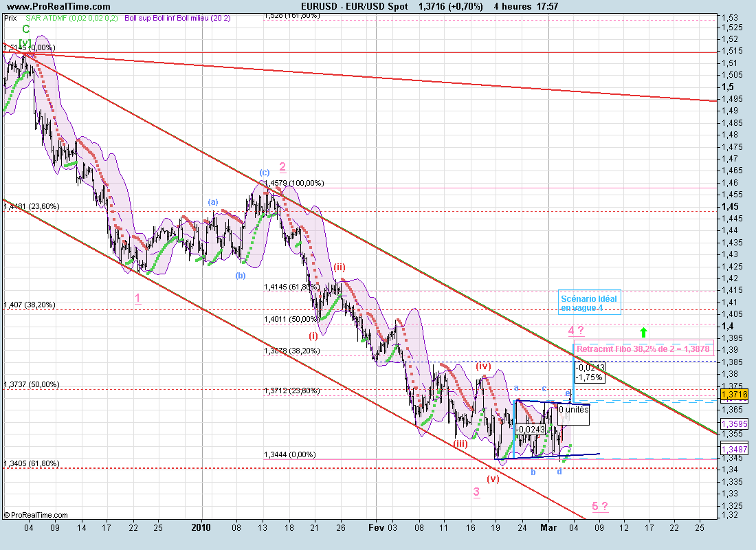Click the '2010' label on date axis

click(201, 527)
